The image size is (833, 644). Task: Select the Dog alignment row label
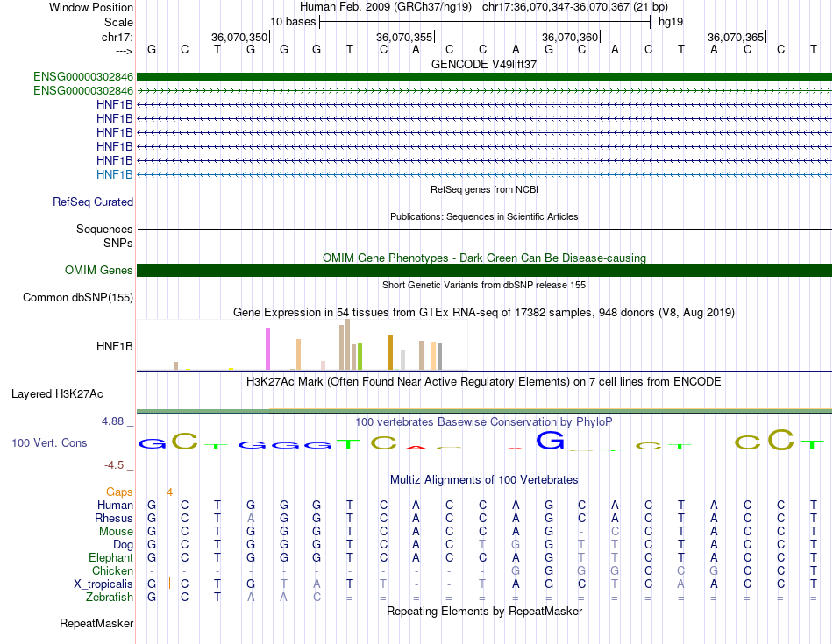[123, 545]
